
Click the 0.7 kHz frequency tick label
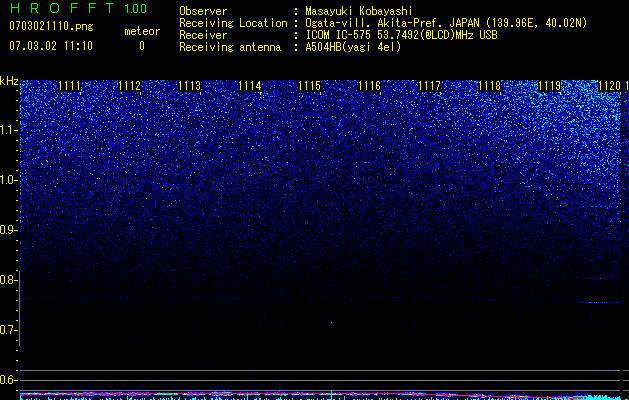tap(7, 330)
